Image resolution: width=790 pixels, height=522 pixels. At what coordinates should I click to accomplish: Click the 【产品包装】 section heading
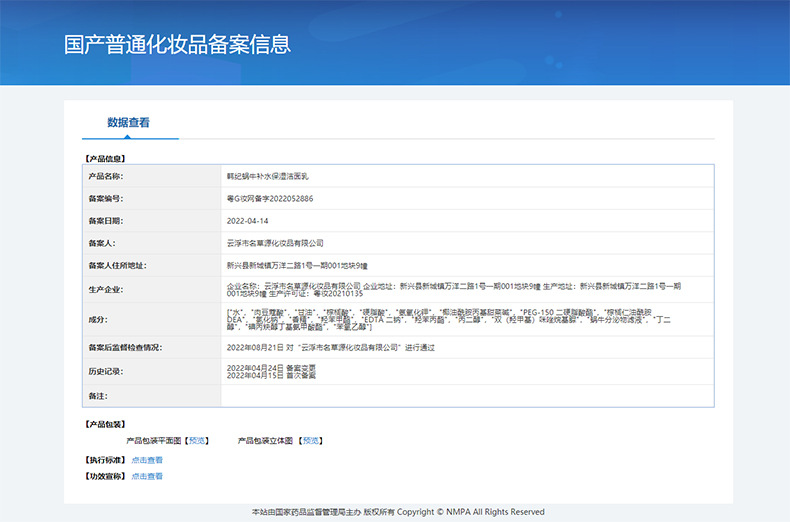point(104,424)
